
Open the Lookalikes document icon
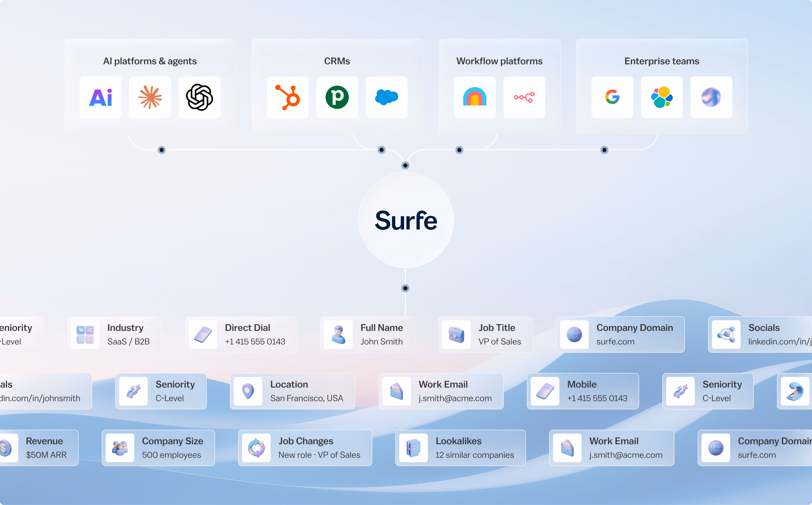[413, 448]
